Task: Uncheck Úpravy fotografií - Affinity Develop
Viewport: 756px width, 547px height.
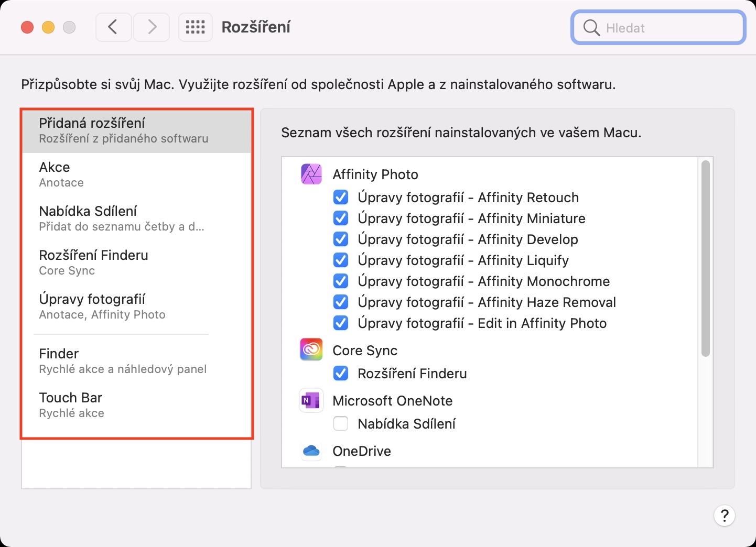Action: tap(341, 239)
